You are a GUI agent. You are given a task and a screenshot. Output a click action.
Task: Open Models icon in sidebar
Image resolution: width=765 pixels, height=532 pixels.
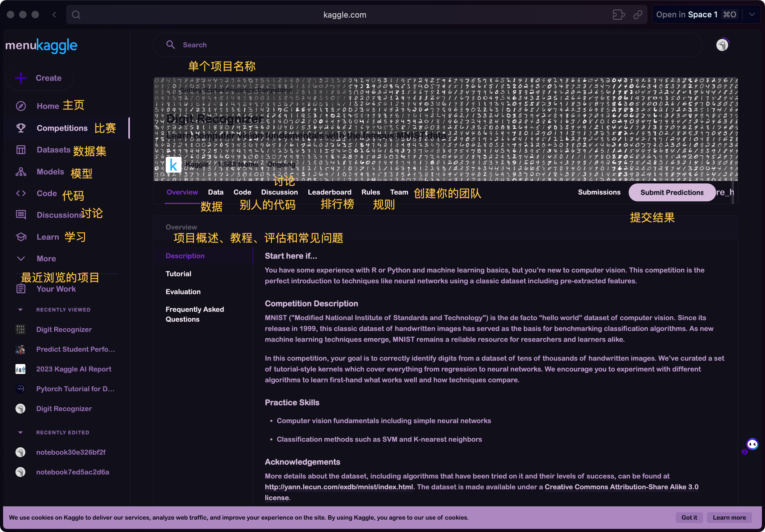point(21,172)
